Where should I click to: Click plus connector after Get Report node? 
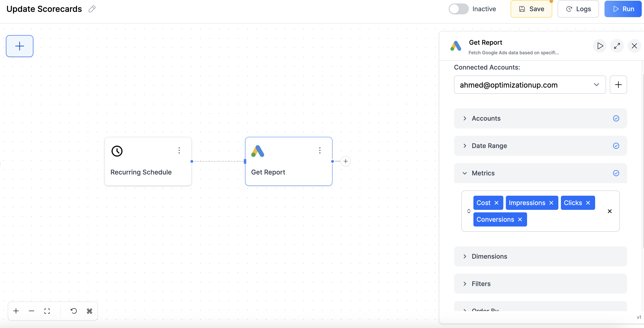point(346,161)
